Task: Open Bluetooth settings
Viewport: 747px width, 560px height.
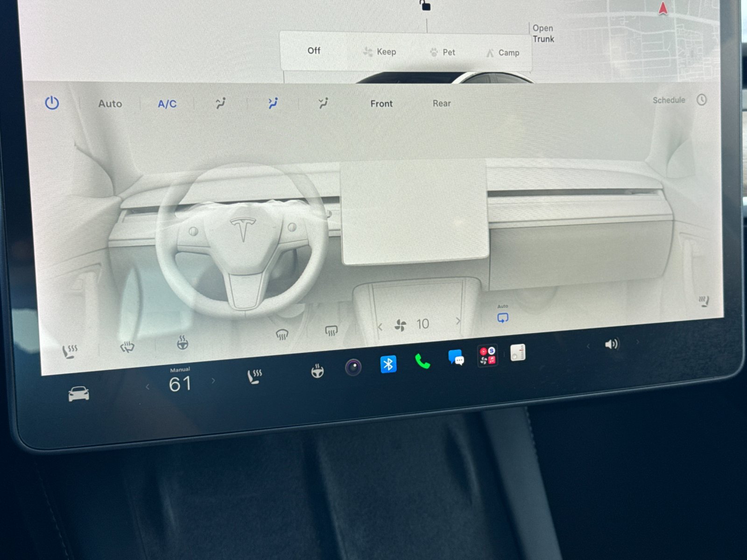Action: pyautogui.click(x=388, y=364)
